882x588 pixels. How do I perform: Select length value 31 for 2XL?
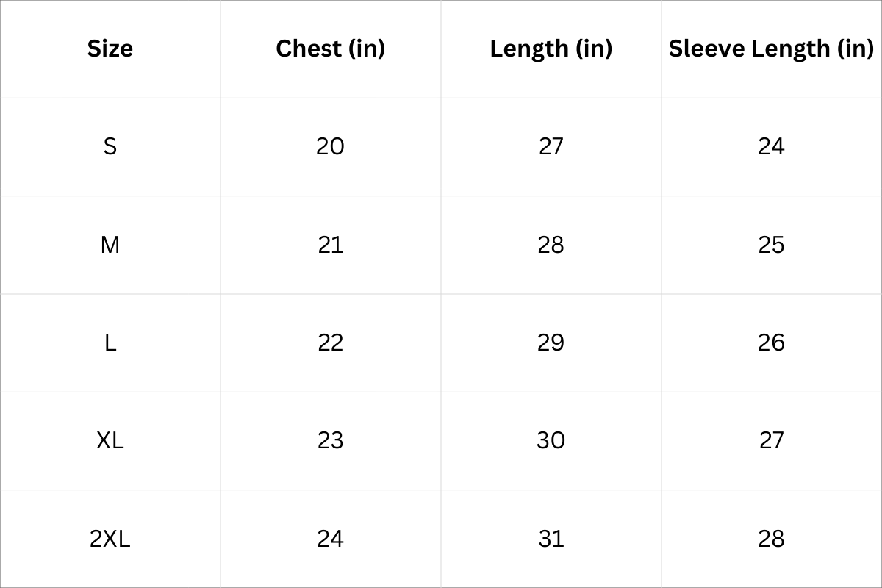[x=551, y=539]
